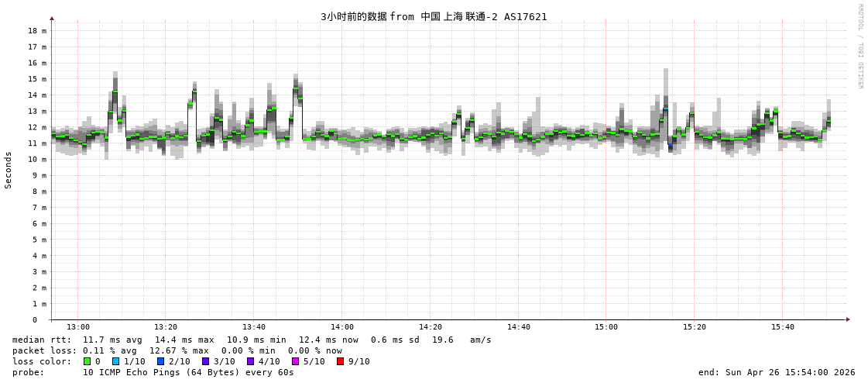Click the red 9/10 loss swatch
This screenshot has width=868, height=383.
pyautogui.click(x=340, y=361)
